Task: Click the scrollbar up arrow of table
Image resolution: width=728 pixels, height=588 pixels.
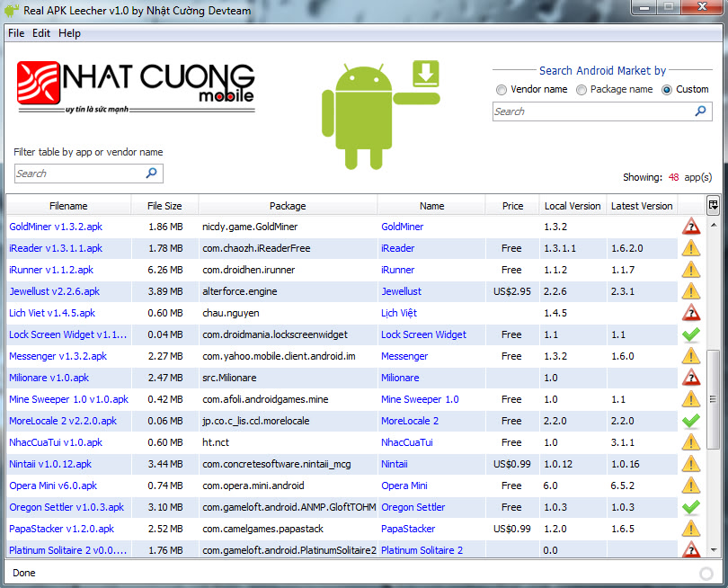Action: 714,226
